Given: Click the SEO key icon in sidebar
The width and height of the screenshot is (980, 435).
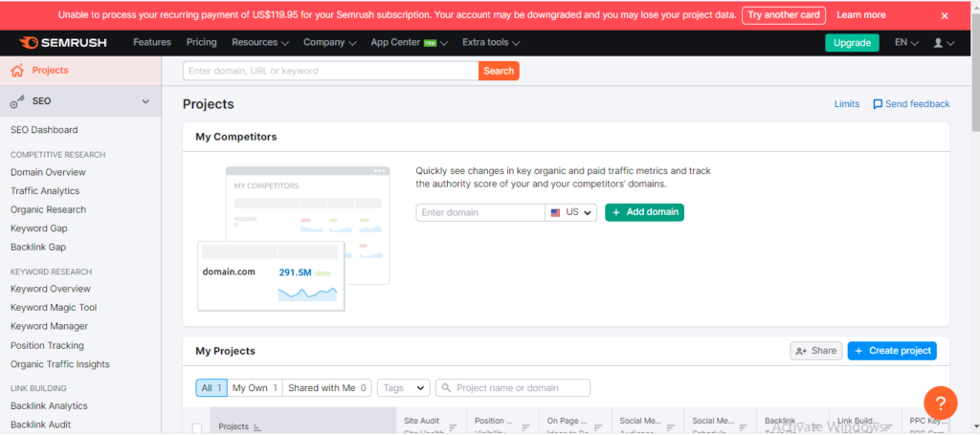Looking at the screenshot, I should [x=17, y=101].
